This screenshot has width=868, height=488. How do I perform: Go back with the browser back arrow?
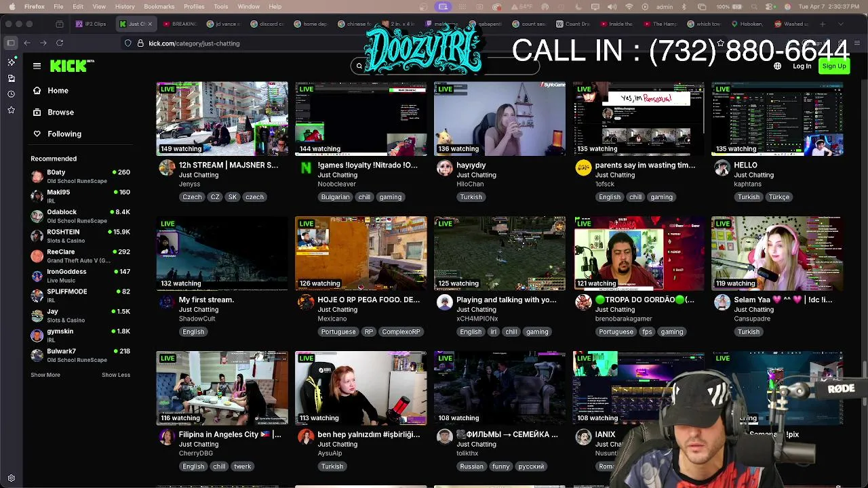[27, 43]
